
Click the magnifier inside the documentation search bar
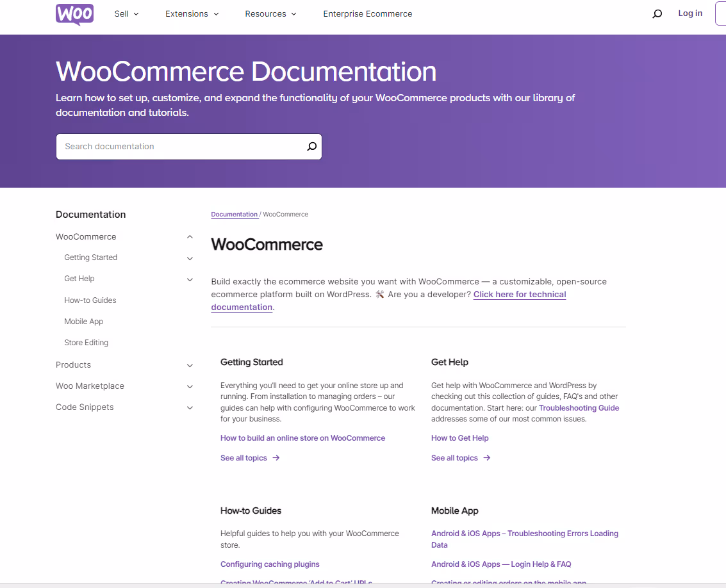click(x=311, y=146)
